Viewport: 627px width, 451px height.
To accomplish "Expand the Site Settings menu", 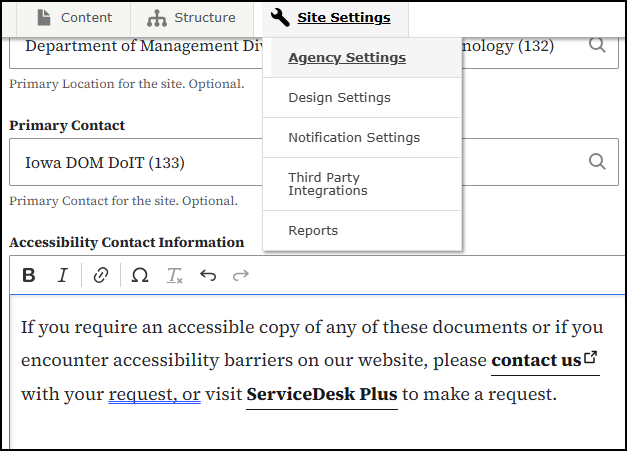I will click(331, 18).
